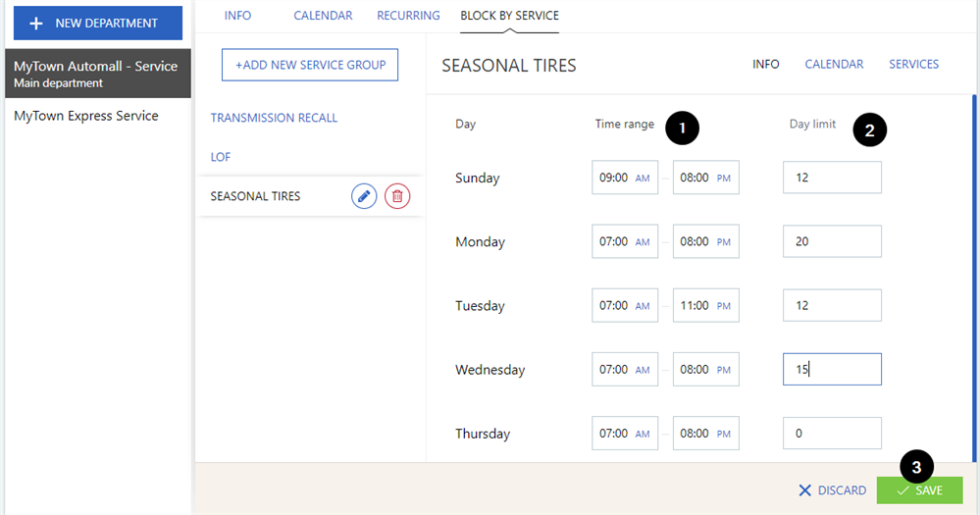The height and width of the screenshot is (515, 980).
Task: Save the day limit changes
Action: pos(919,490)
